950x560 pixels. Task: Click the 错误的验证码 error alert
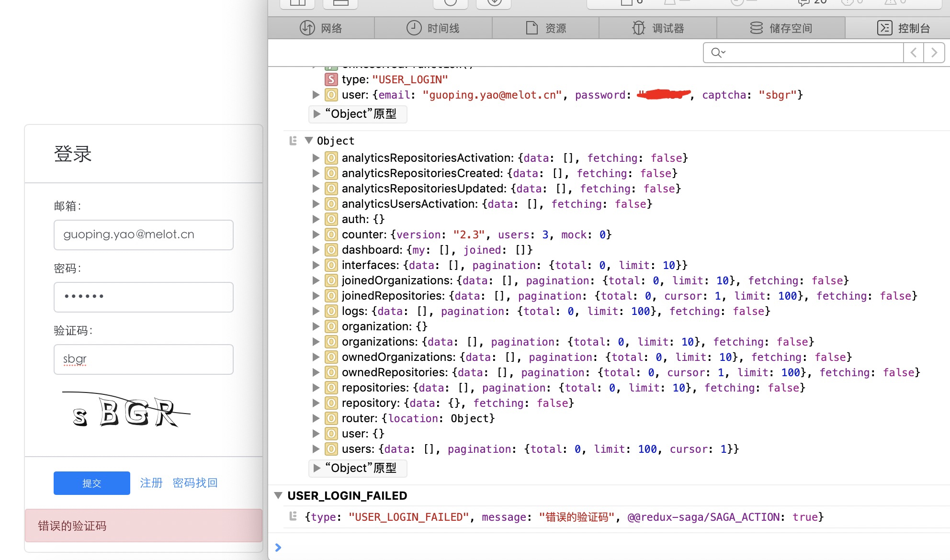tap(144, 526)
